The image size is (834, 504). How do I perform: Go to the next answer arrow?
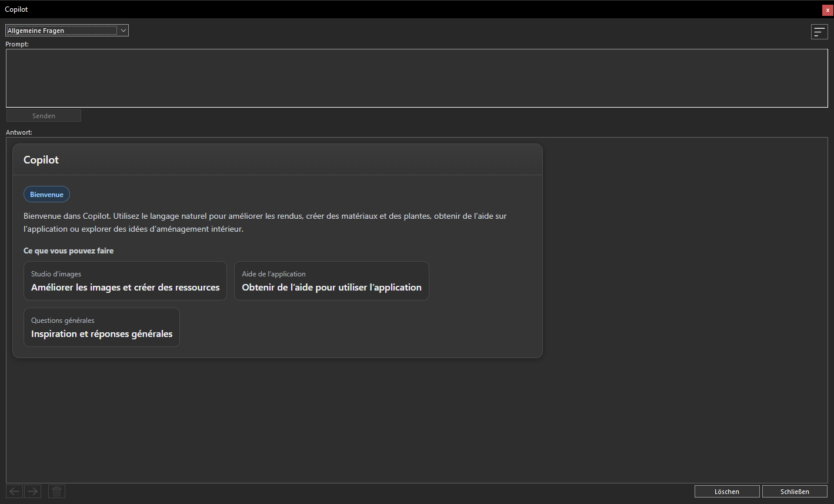click(33, 492)
